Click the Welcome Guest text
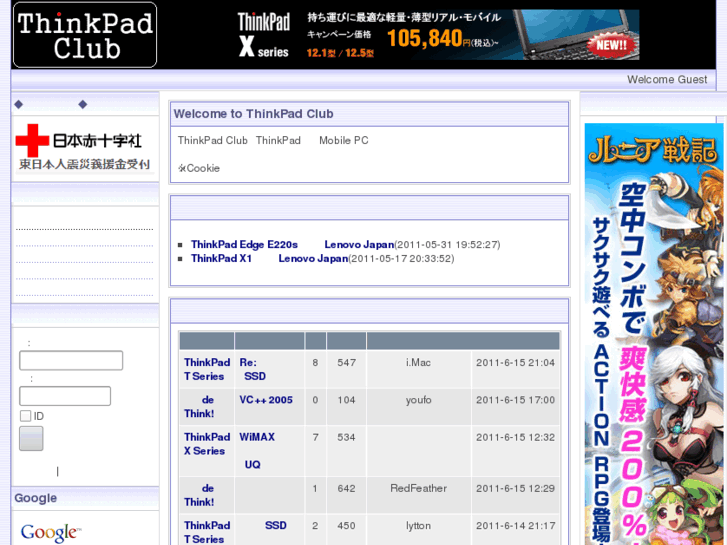 pyautogui.click(x=667, y=80)
